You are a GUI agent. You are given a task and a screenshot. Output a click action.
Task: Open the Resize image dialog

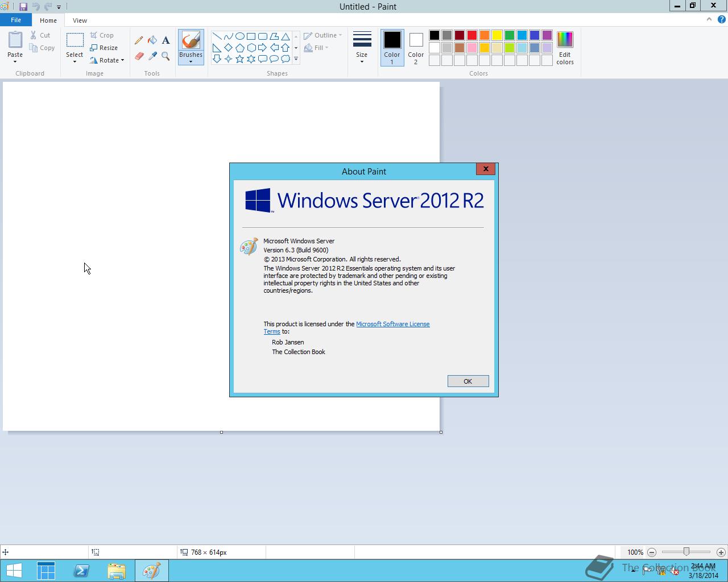pyautogui.click(x=104, y=48)
